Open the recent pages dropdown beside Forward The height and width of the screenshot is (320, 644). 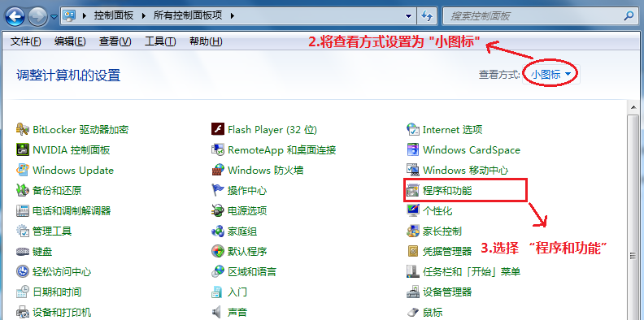(x=54, y=17)
